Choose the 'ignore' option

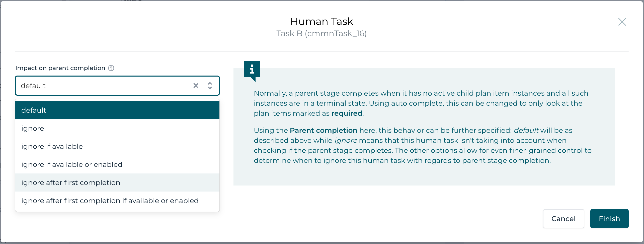(x=117, y=128)
